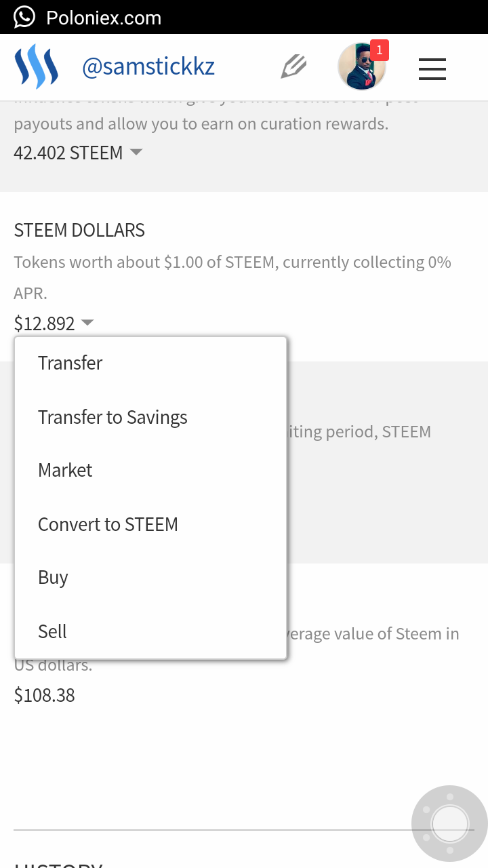Tap the floating assistive touch button
The width and height of the screenshot is (488, 868).
click(449, 823)
